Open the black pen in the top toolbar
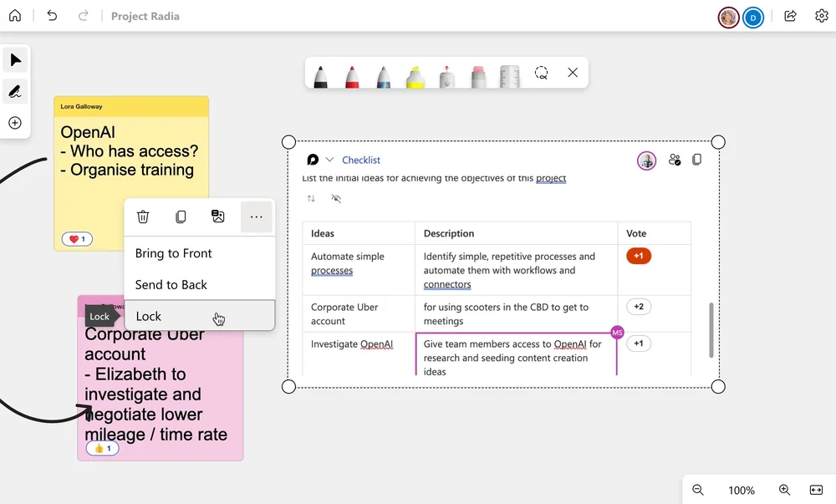 click(x=321, y=74)
